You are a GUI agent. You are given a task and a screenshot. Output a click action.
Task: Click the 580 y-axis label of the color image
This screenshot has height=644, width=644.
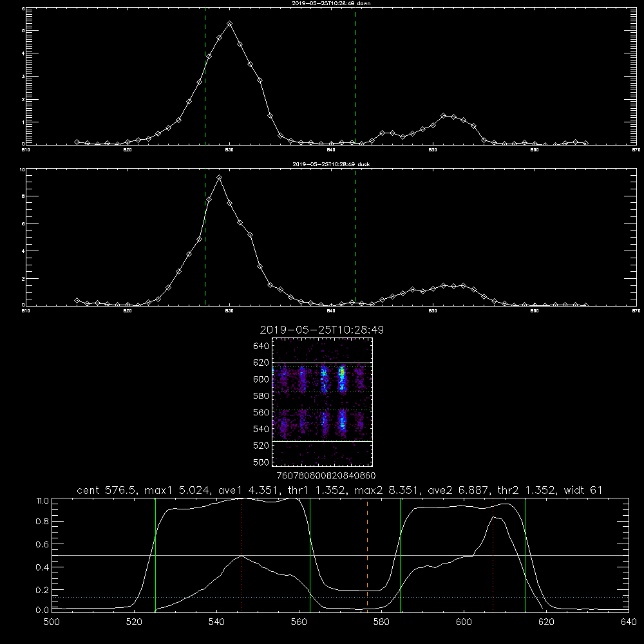[261, 396]
